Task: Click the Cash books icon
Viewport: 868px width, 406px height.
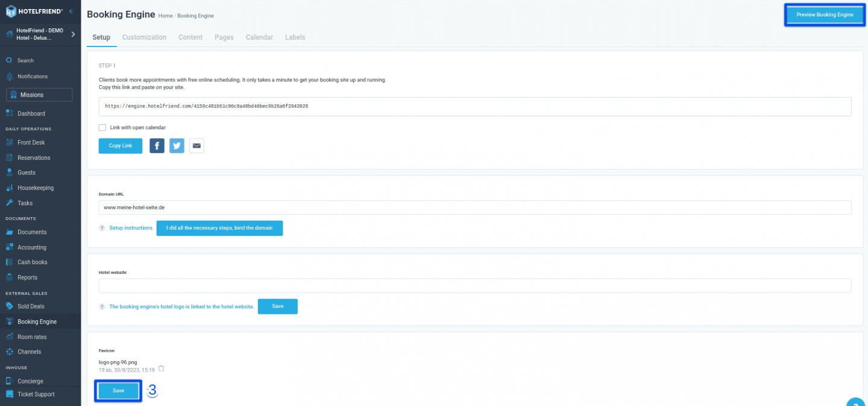Action: pyautogui.click(x=9, y=262)
